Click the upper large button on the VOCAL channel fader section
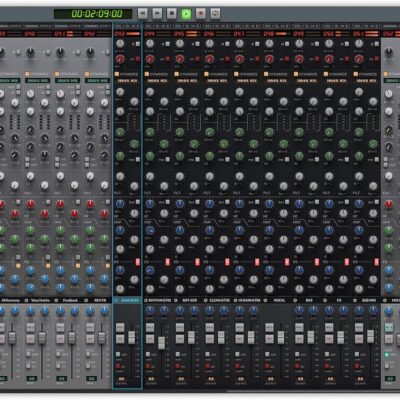The height and width of the screenshot is (400, 400). 269,327
